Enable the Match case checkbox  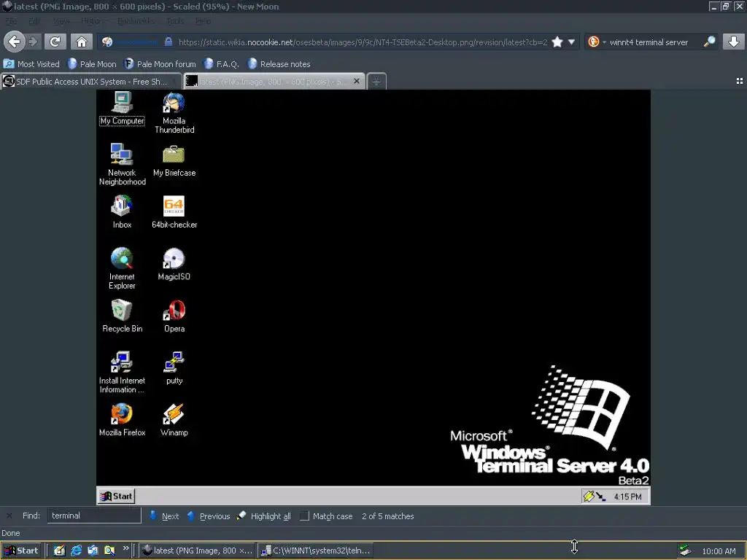click(x=304, y=516)
